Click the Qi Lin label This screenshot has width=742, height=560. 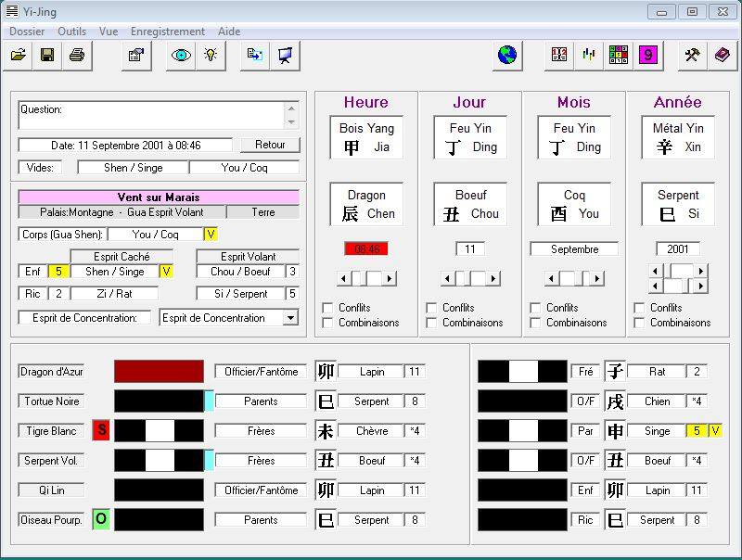coord(52,490)
